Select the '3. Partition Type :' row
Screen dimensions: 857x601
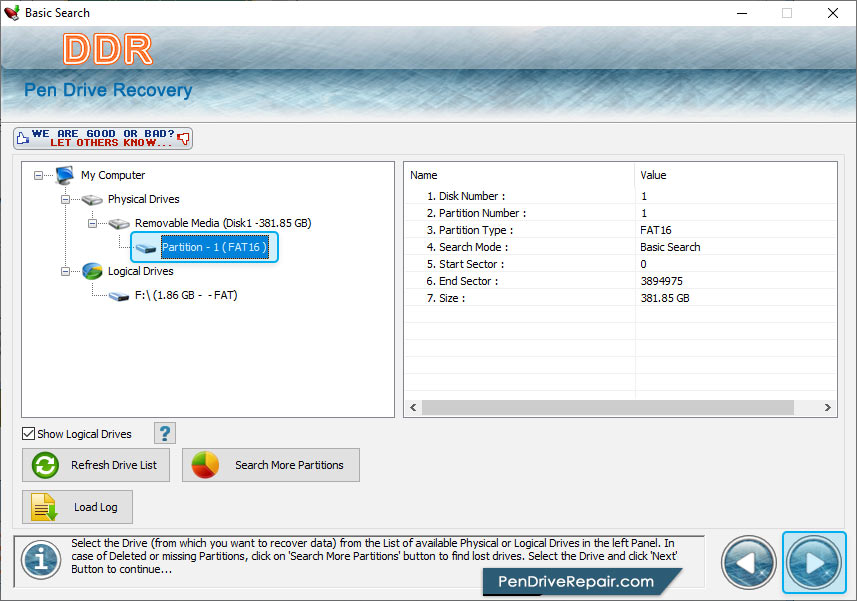(621, 230)
